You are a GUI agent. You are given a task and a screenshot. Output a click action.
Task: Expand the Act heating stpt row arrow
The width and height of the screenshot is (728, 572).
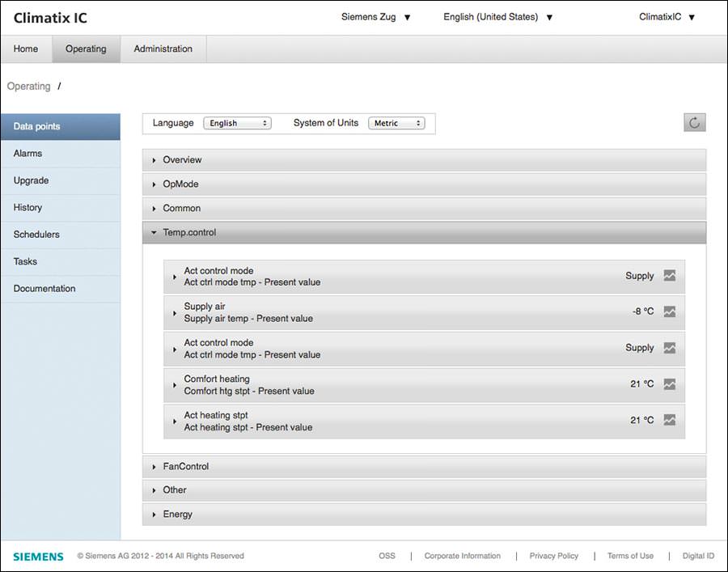[x=175, y=421]
